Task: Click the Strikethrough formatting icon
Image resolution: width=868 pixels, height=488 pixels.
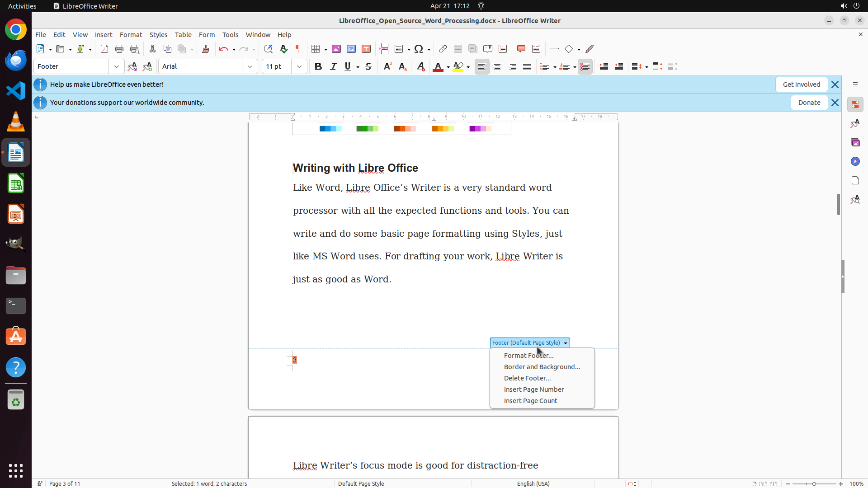Action: (368, 66)
